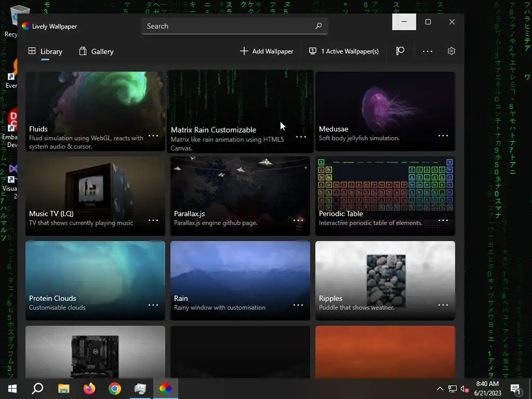
Task: Open Windows taskbar search
Action: (37, 389)
